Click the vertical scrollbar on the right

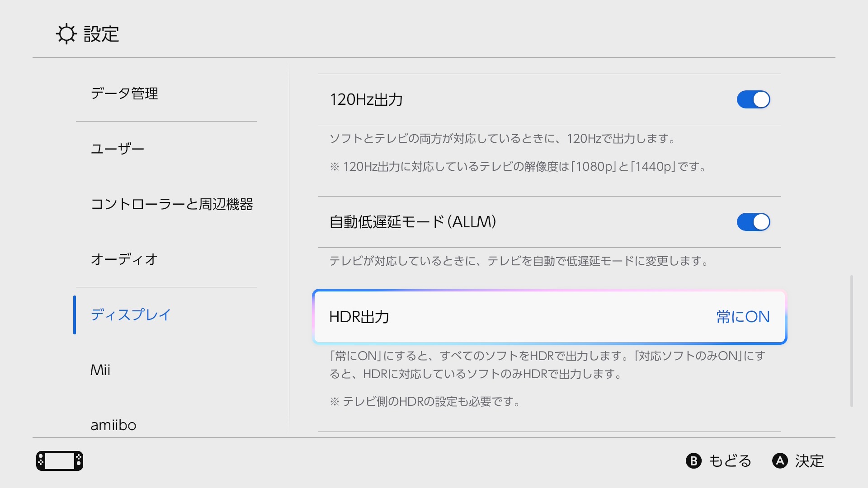tap(852, 341)
